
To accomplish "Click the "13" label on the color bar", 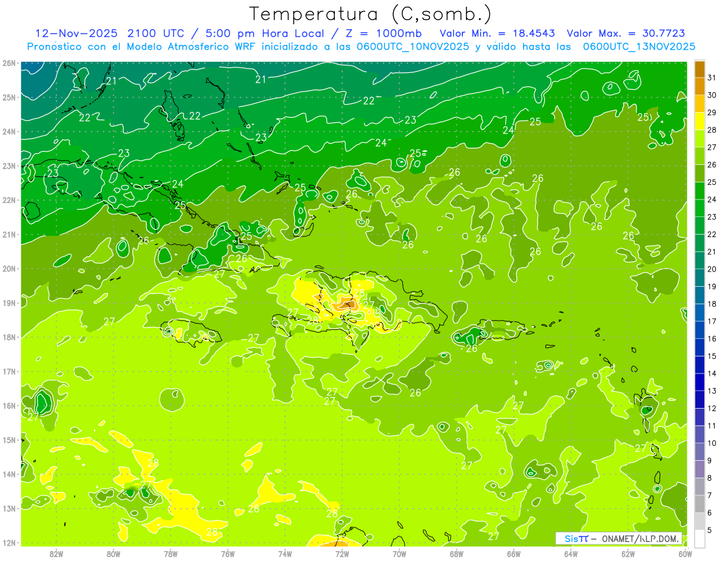I will coord(712,391).
